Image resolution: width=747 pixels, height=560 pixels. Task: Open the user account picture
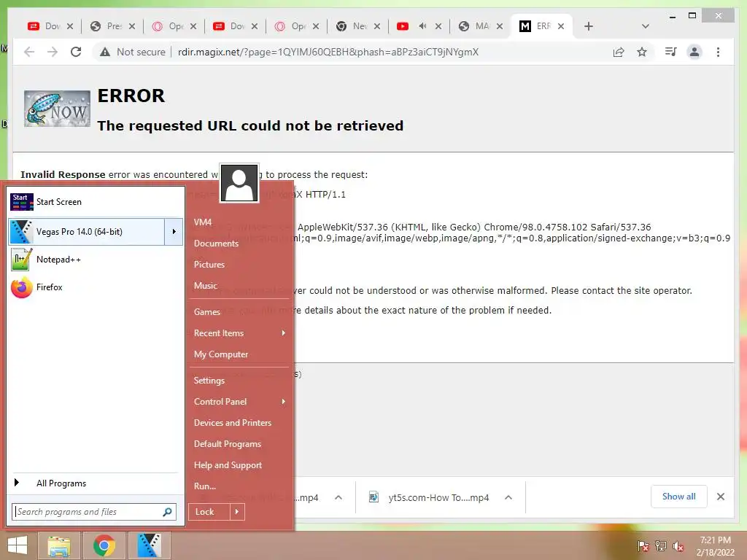(239, 183)
